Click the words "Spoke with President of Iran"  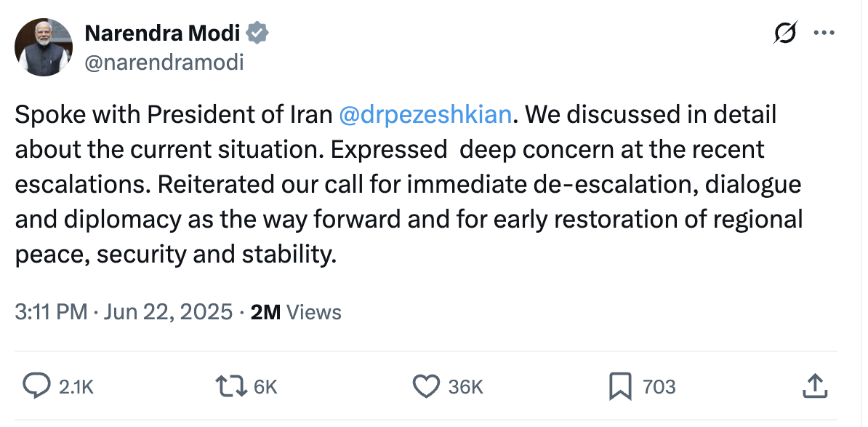(174, 114)
